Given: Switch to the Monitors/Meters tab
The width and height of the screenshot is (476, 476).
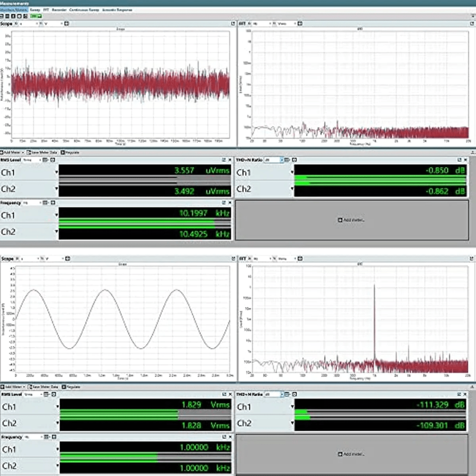Looking at the screenshot, I should coord(14,10).
